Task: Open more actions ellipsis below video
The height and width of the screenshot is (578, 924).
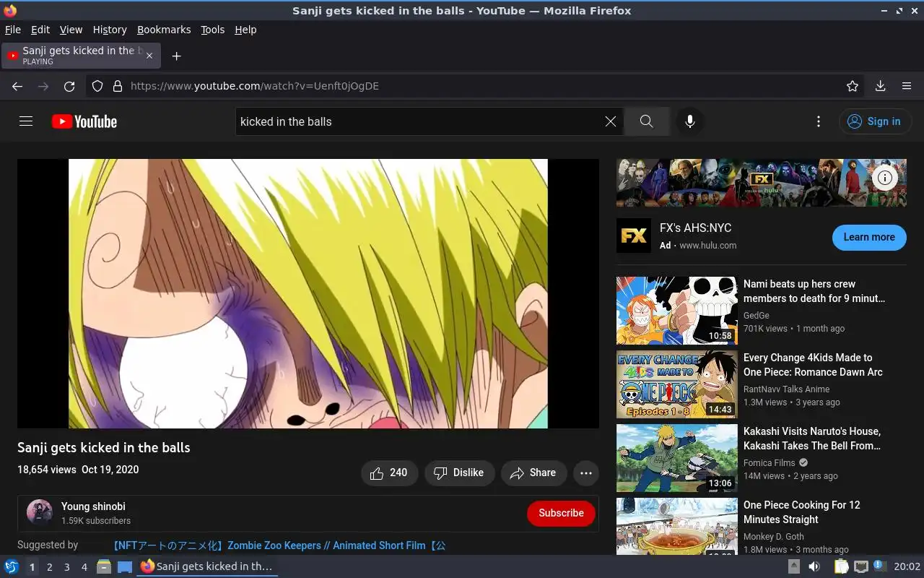Action: [586, 473]
